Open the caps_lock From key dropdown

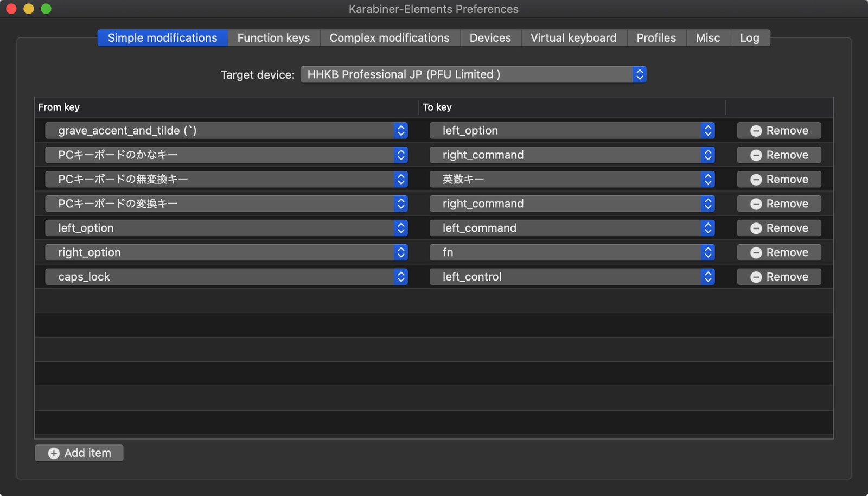point(226,277)
